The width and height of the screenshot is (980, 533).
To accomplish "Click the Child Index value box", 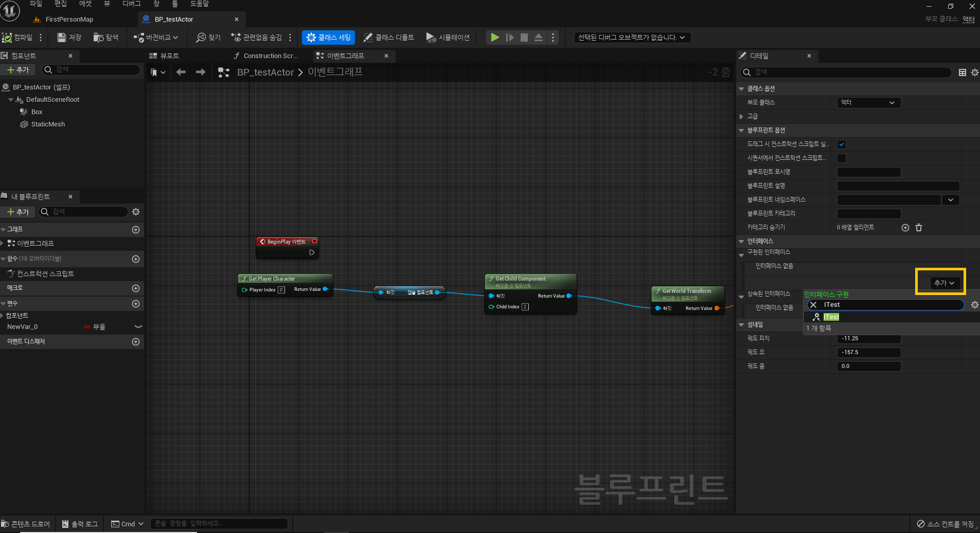I will 525,307.
